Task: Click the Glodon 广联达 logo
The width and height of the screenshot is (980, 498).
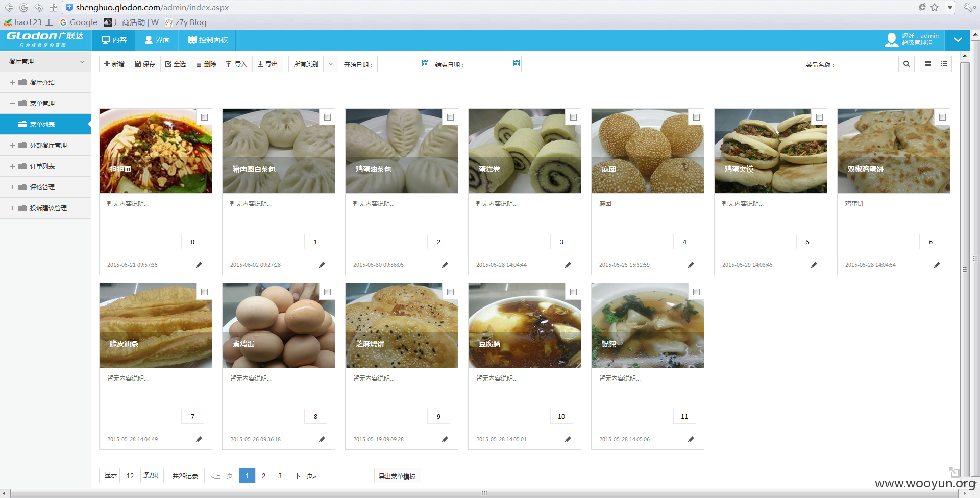Action: [45, 39]
